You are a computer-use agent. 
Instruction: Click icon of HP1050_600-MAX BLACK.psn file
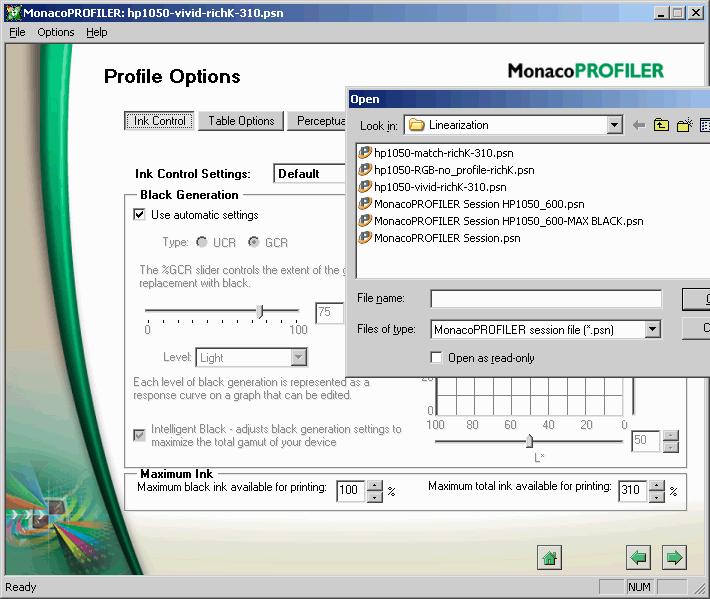click(365, 220)
